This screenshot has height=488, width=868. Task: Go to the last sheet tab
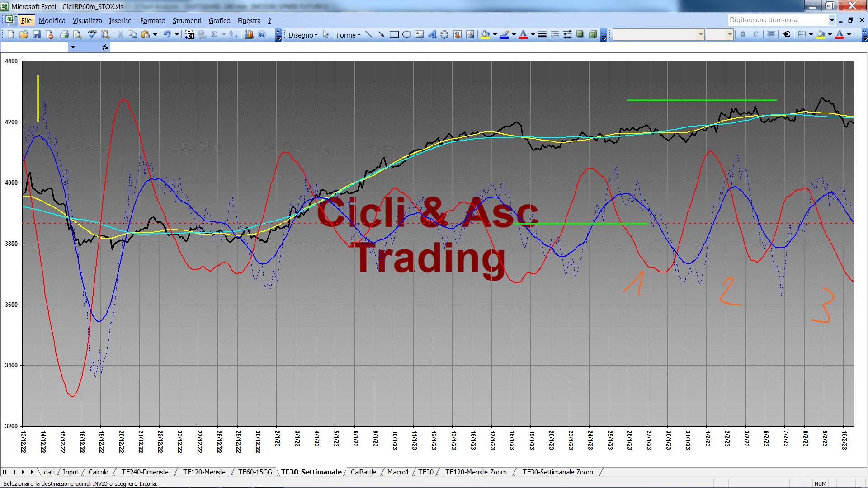pyautogui.click(x=33, y=472)
